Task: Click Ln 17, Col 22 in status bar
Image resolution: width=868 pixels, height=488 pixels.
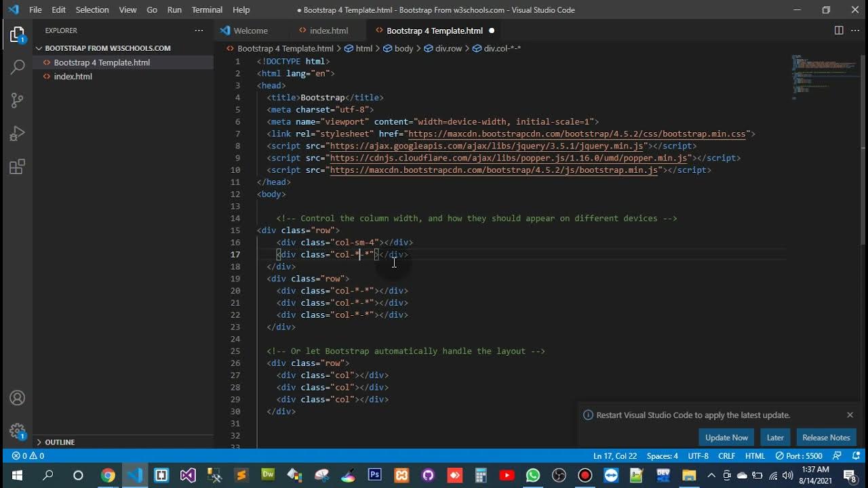Action: 615,456
